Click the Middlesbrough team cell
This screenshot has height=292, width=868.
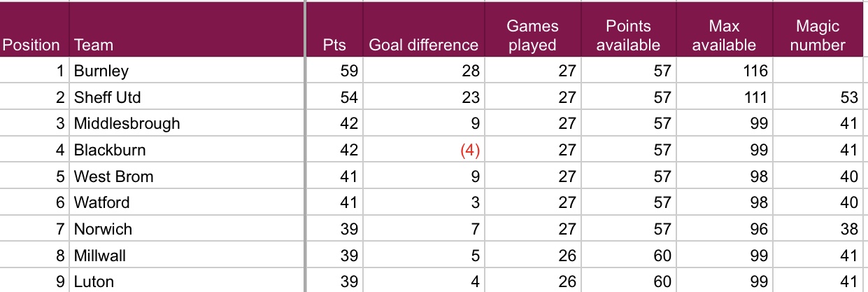point(127,124)
